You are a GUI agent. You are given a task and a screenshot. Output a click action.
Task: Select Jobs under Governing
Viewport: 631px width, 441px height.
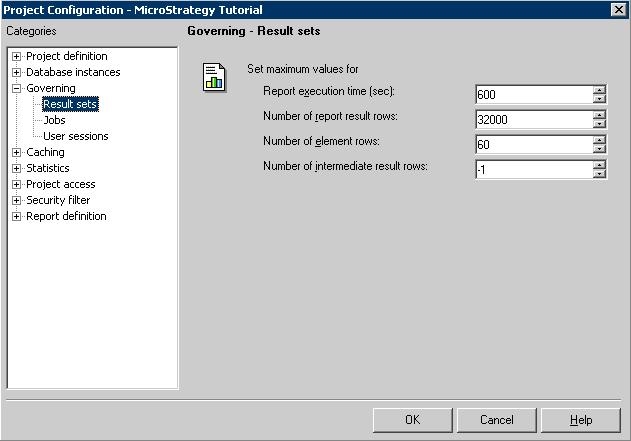(54, 120)
